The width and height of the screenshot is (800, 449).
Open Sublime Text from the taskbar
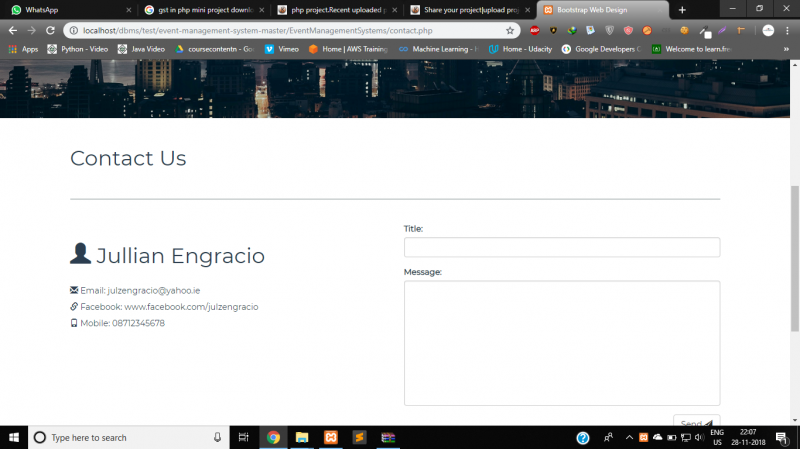point(359,437)
